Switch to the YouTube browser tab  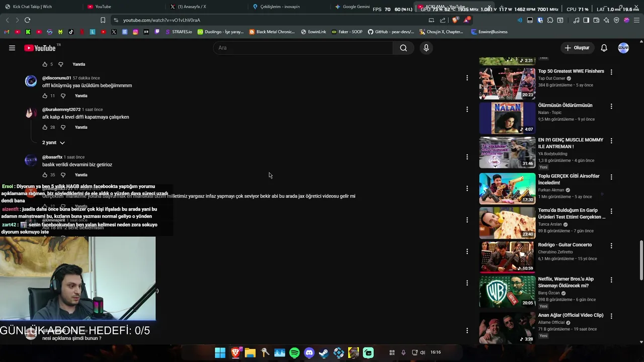click(x=123, y=7)
